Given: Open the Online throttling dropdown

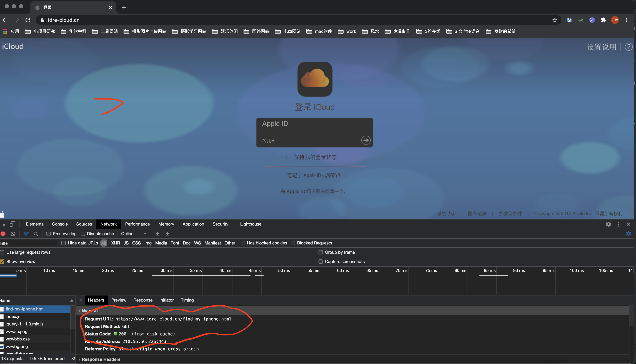Looking at the screenshot, I should (134, 234).
